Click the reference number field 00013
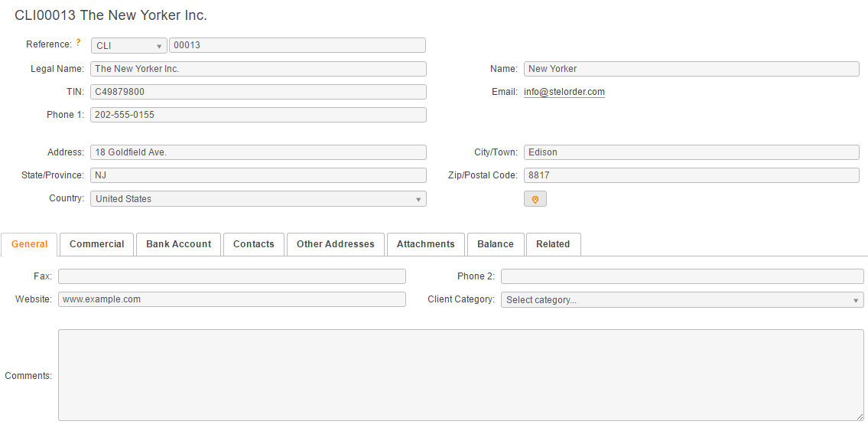Image resolution: width=868 pixels, height=431 pixels. click(x=297, y=45)
